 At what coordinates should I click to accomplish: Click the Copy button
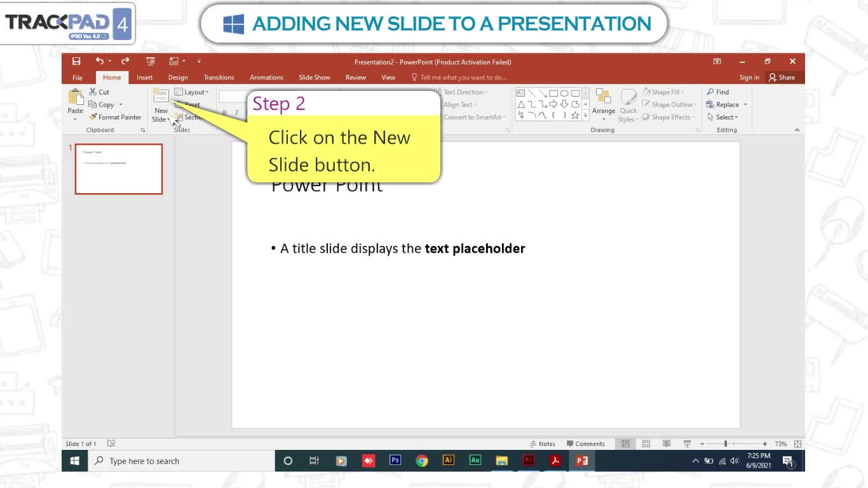102,105
